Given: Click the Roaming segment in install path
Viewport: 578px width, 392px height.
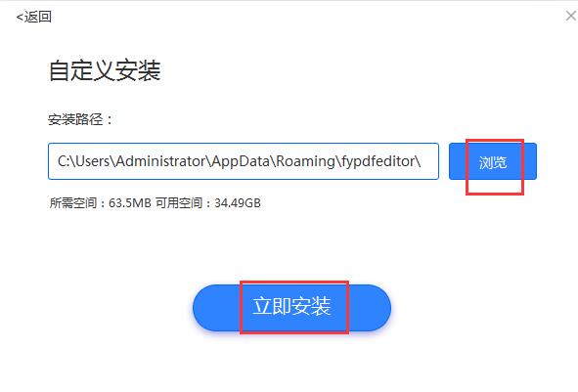Looking at the screenshot, I should [305, 161].
